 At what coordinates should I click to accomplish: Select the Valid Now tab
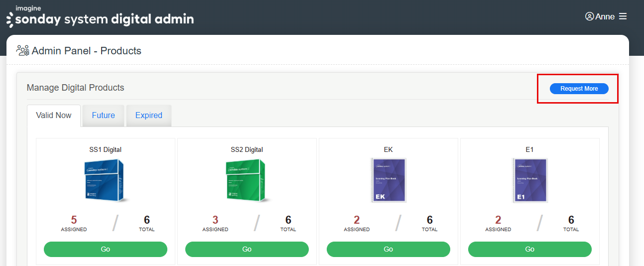point(54,115)
